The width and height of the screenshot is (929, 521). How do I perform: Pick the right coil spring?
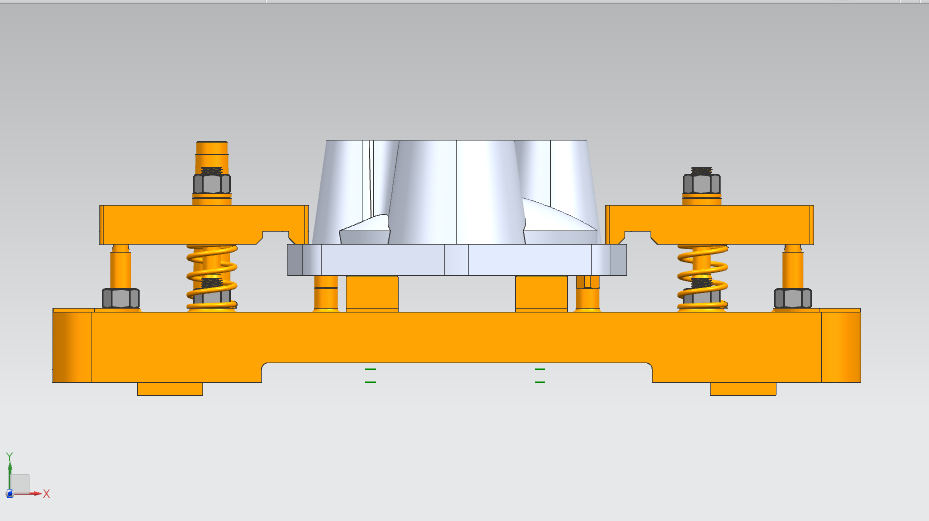tap(702, 277)
